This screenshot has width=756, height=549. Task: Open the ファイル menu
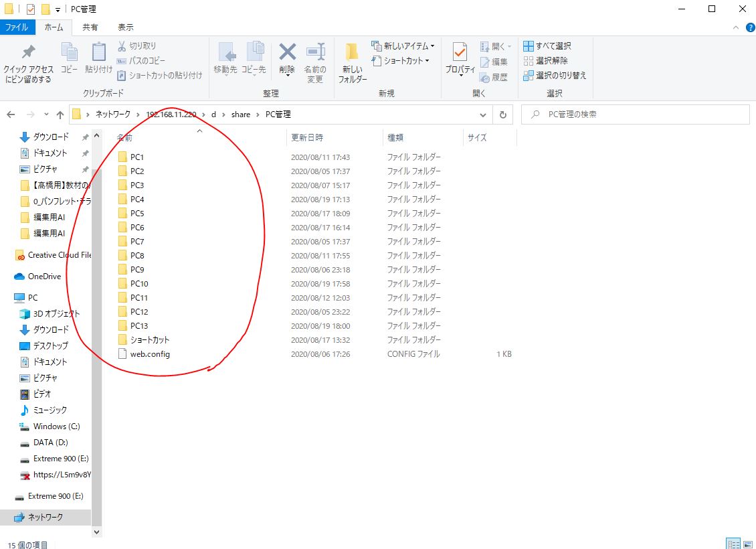17,27
